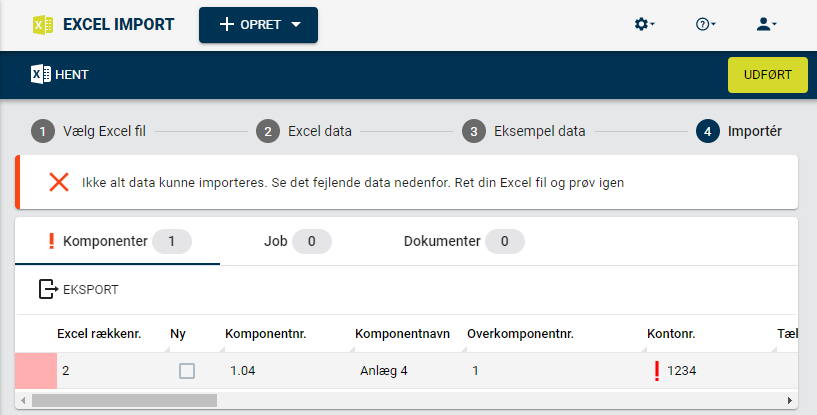Click the EKSPORT export icon
The height and width of the screenshot is (415, 817).
(x=48, y=289)
